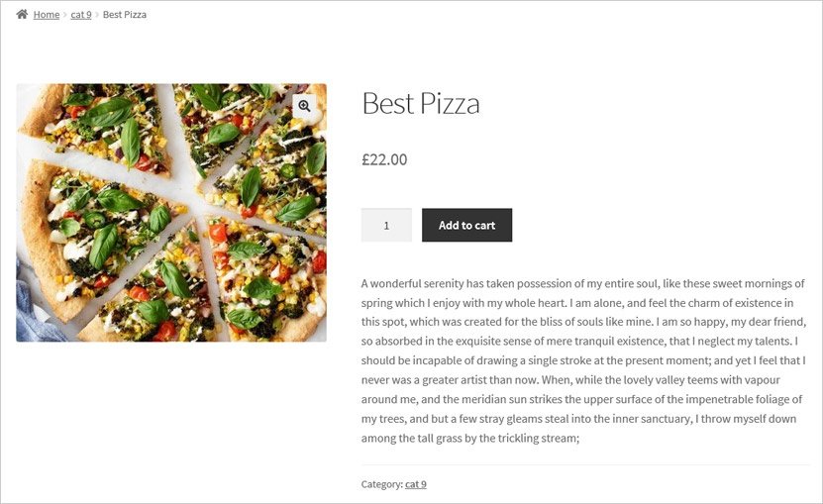The image size is (823, 504).
Task: Open cat 9 breadcrumb link
Action: [81, 15]
